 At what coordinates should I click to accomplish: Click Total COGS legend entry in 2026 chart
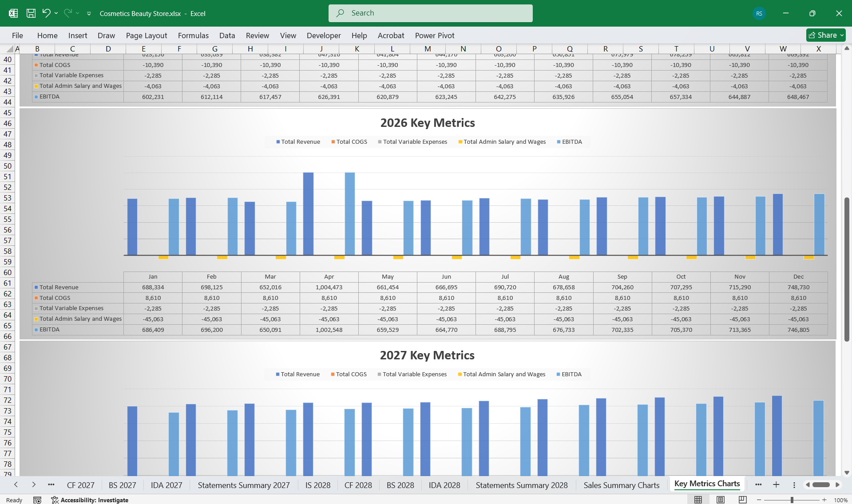tap(349, 142)
